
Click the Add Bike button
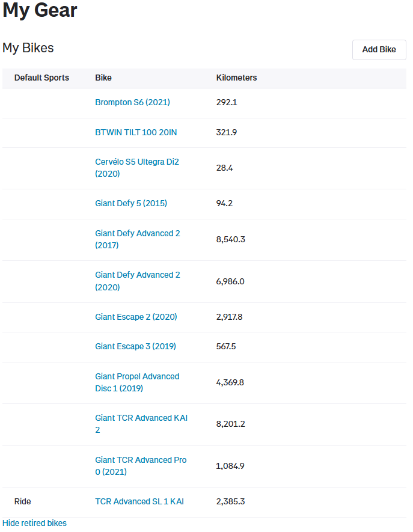(379, 50)
